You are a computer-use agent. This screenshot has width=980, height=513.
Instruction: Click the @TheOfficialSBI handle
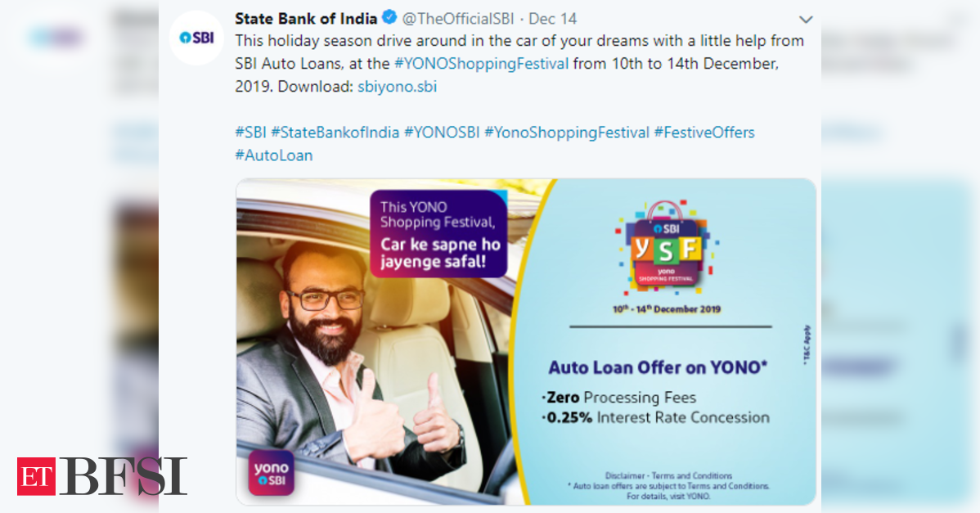click(x=457, y=19)
